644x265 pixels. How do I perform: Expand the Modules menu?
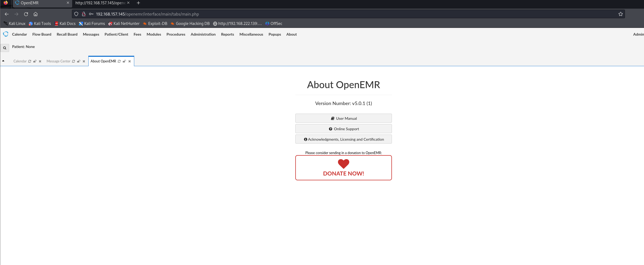tap(154, 34)
